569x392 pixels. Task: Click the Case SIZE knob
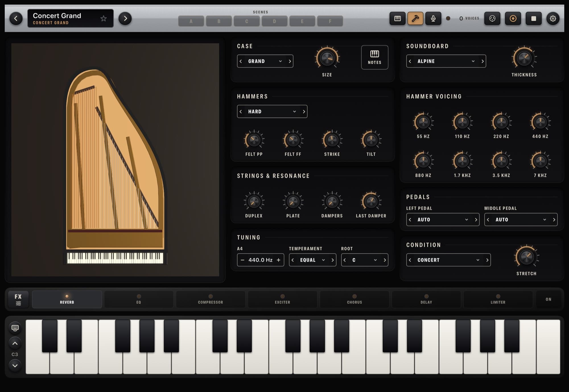pos(327,58)
